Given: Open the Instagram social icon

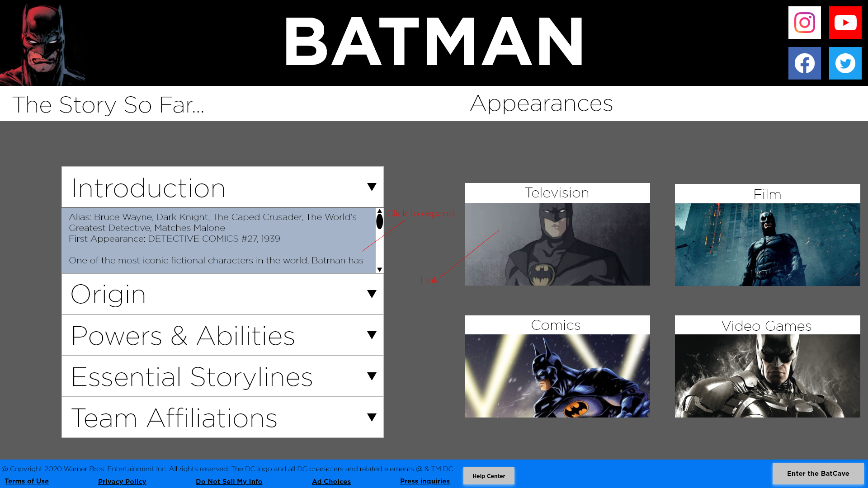Looking at the screenshot, I should coord(804,23).
